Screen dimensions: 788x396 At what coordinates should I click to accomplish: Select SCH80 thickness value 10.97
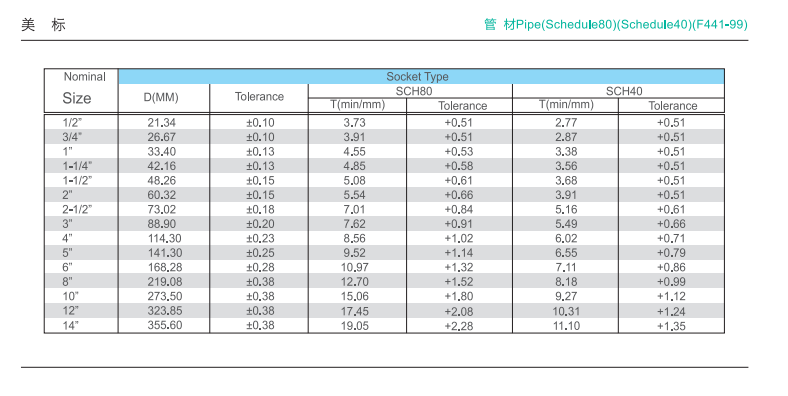point(355,267)
